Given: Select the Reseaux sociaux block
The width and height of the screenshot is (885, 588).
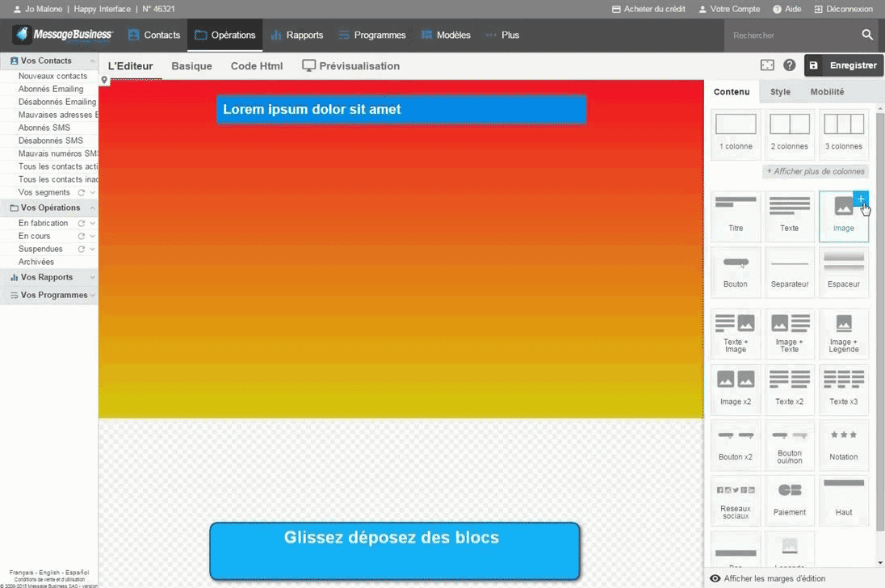Looking at the screenshot, I should tap(735, 500).
